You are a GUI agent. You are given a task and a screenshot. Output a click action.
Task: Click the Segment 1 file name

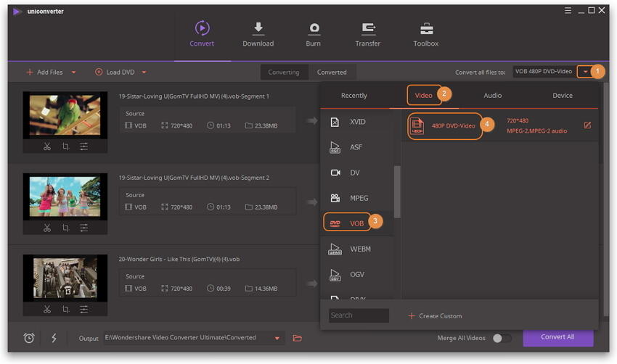pos(194,96)
